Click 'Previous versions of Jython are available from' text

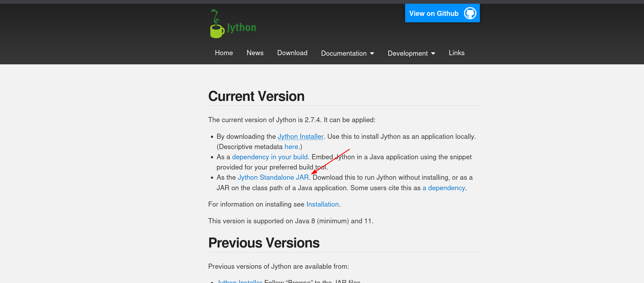[278, 267]
